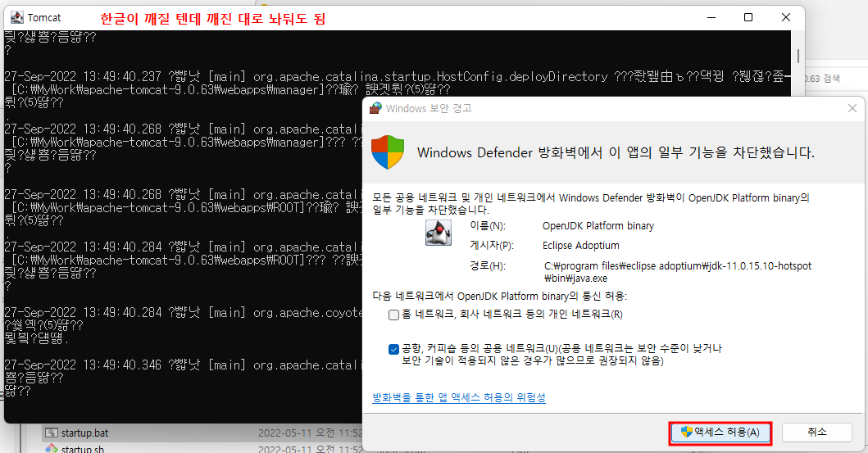Viewport: 868px width, 453px height.
Task: Minimize the Tomcat console window
Action: (x=711, y=18)
